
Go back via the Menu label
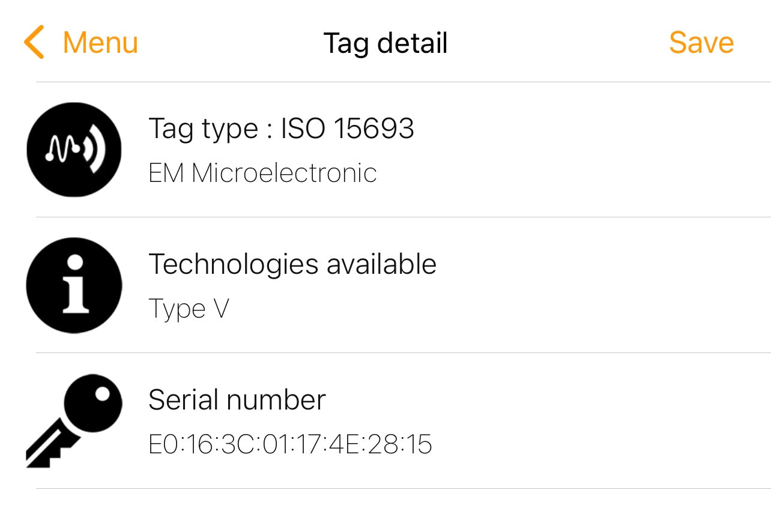[100, 43]
